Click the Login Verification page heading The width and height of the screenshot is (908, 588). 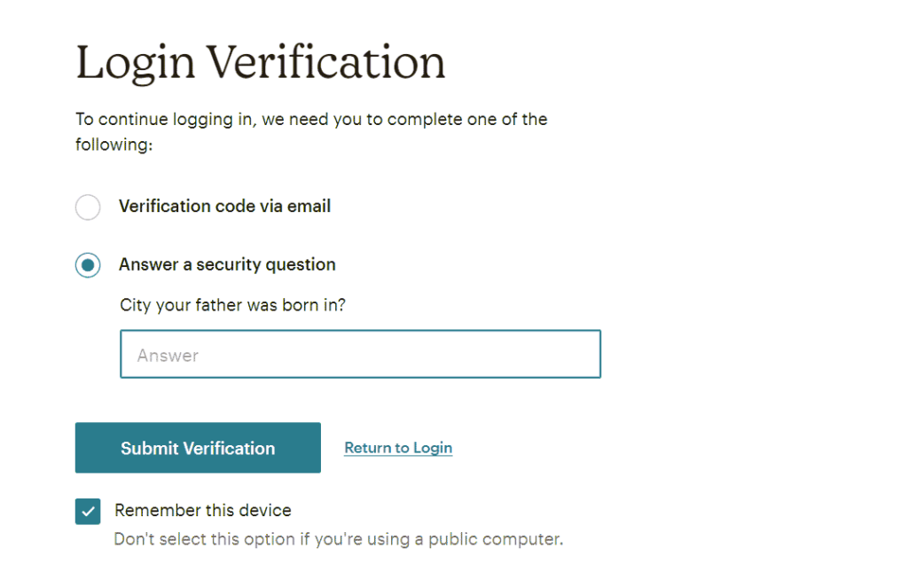[260, 61]
